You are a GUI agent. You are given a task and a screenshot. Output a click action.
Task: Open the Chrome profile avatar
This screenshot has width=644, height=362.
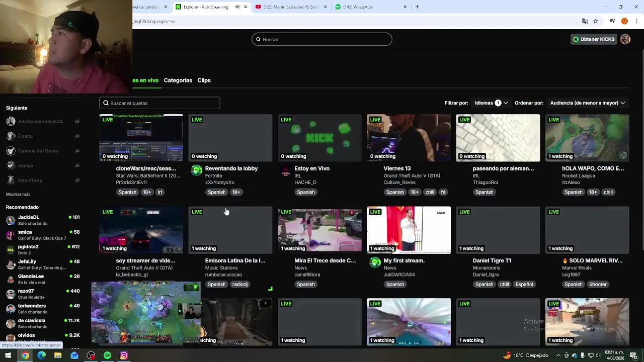coord(624,21)
